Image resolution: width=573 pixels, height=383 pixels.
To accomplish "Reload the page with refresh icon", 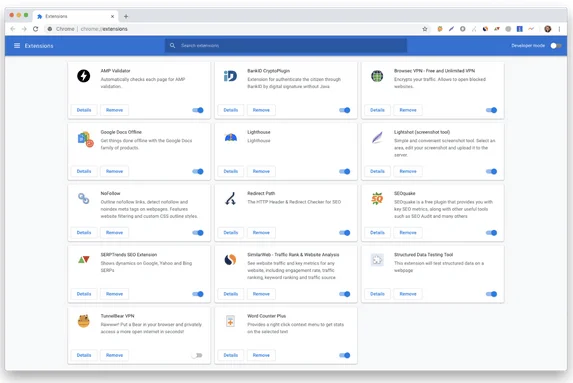I will (35, 29).
